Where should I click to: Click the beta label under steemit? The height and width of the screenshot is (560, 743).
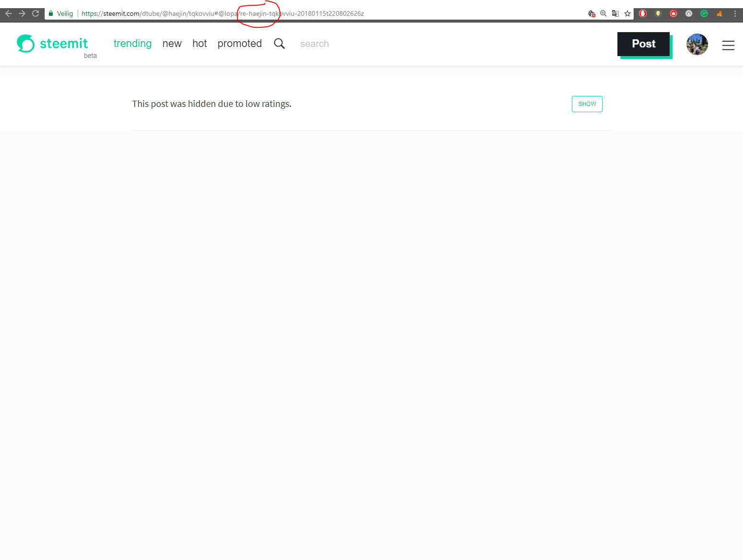[90, 56]
